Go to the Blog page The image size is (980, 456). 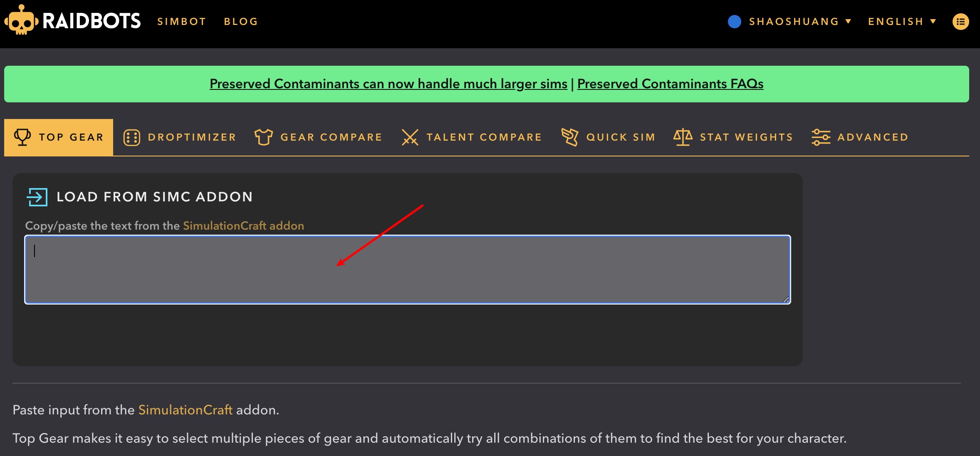tap(241, 22)
